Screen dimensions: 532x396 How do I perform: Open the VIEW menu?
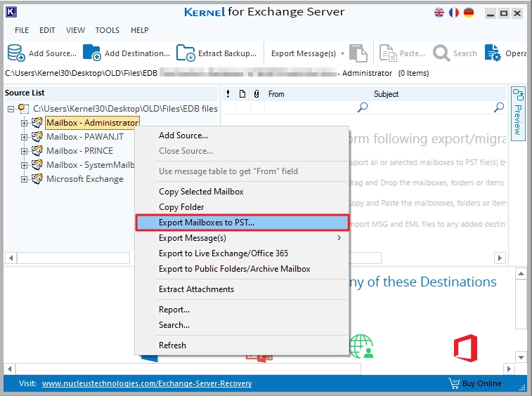click(x=75, y=30)
